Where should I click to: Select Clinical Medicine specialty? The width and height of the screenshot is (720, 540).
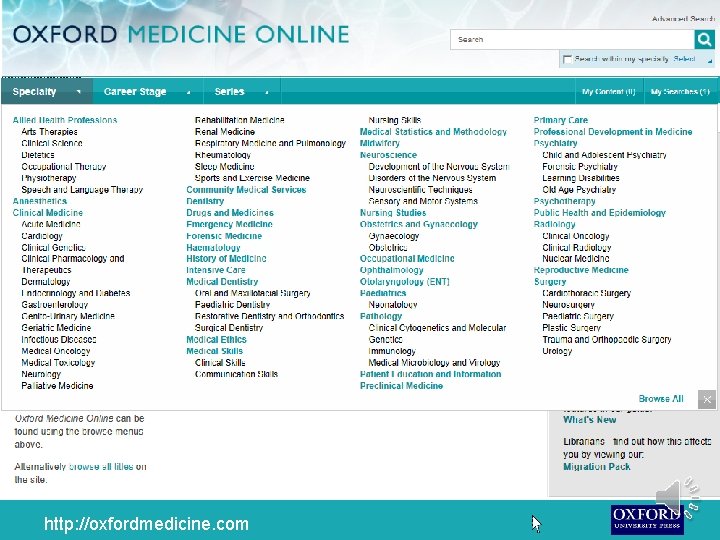click(48, 213)
